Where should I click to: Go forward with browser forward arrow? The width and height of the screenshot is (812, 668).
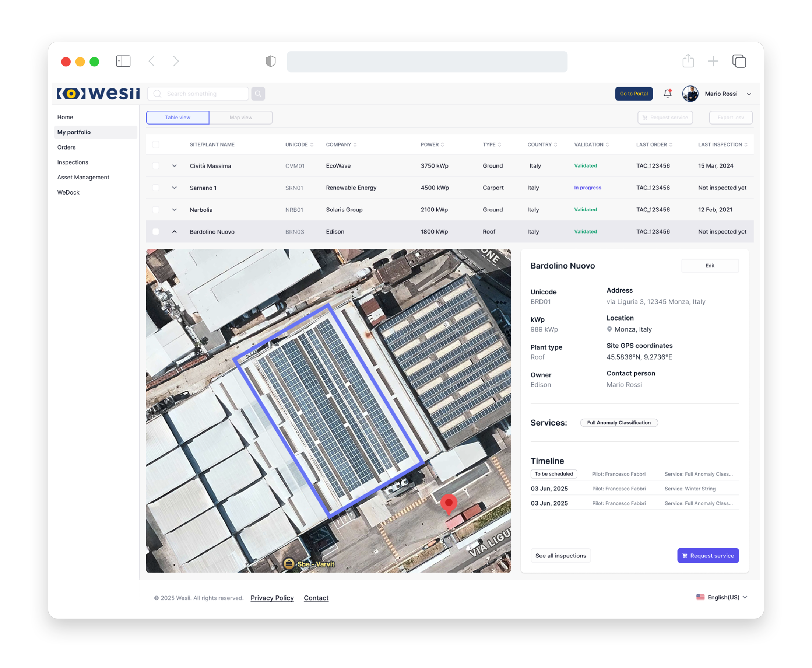176,61
